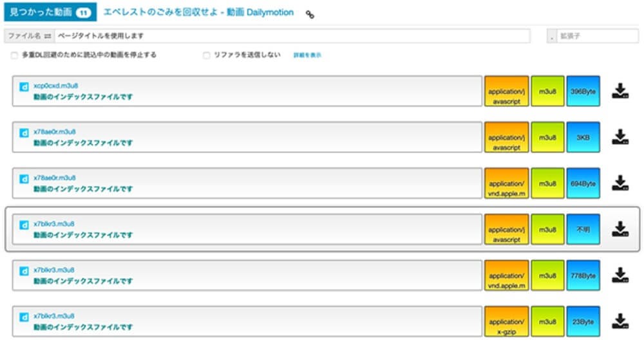644x343 pixels.
Task: Download the x78ae0r.m3u8 3KB file
Action: (x=620, y=137)
